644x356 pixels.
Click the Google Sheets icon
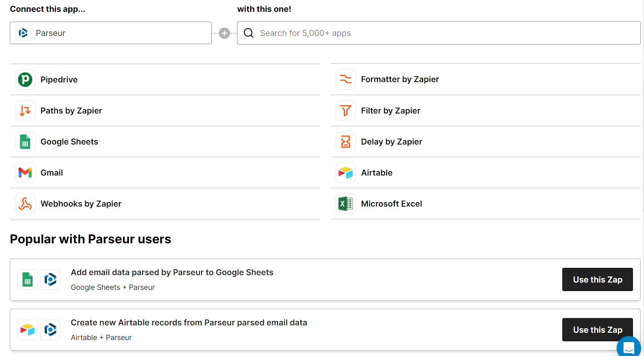pos(25,142)
